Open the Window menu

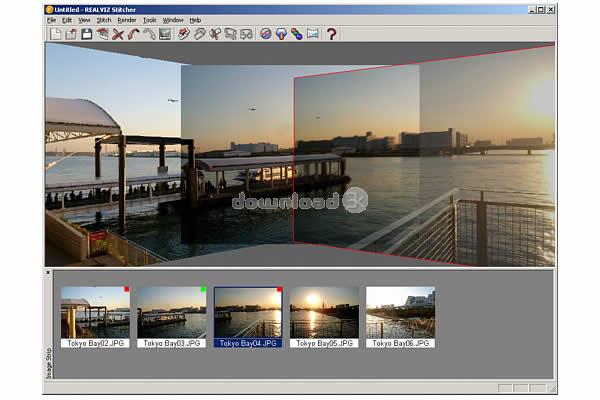173,20
